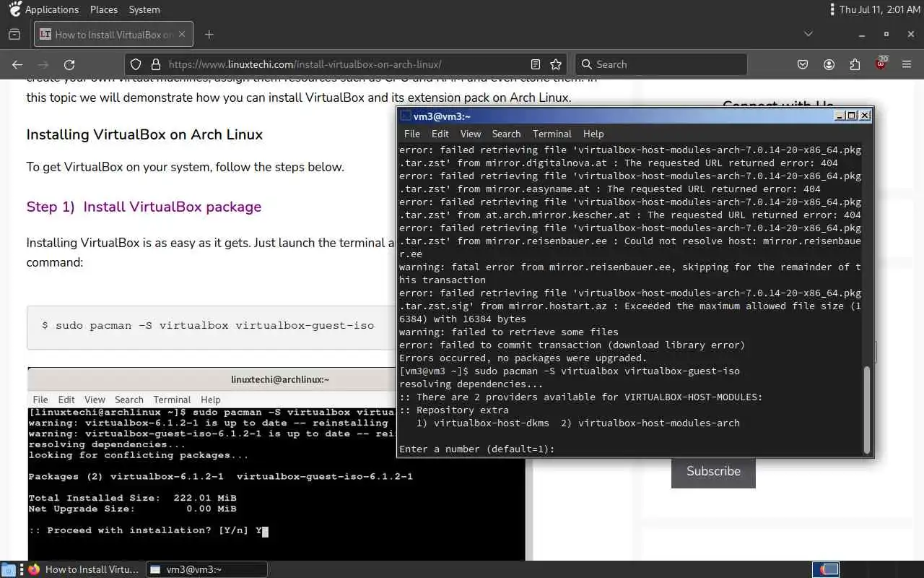Image resolution: width=924 pixels, height=578 pixels.
Task: Click the Thu Jul 11 clock
Action: (x=879, y=9)
